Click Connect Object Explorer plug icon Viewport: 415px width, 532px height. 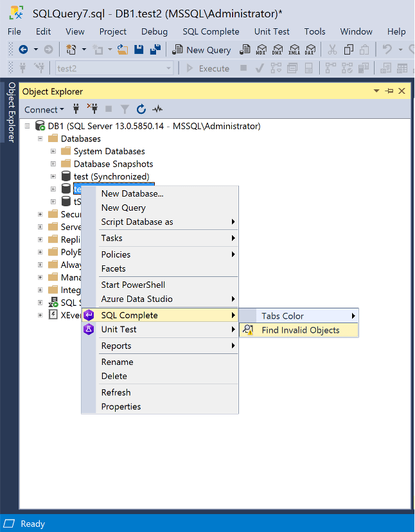(x=76, y=109)
